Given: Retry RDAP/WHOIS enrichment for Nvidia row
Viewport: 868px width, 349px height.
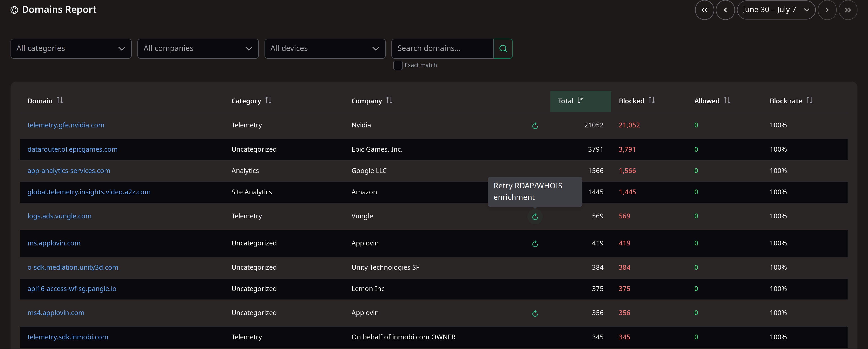Looking at the screenshot, I should 535,126.
